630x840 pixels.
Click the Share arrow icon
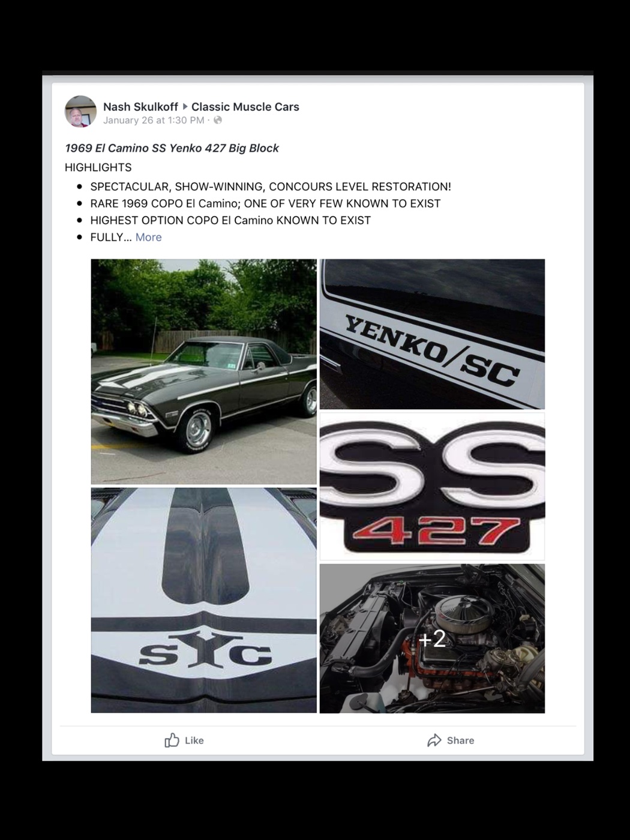point(434,740)
